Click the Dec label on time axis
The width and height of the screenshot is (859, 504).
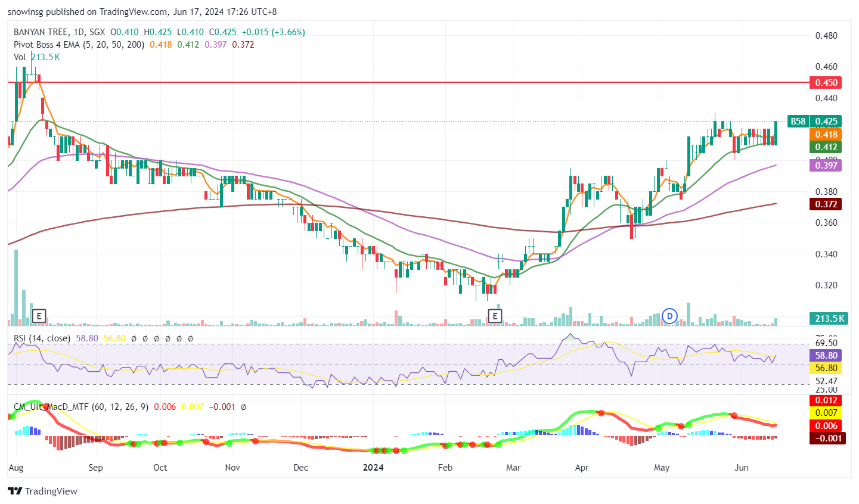coord(301,468)
